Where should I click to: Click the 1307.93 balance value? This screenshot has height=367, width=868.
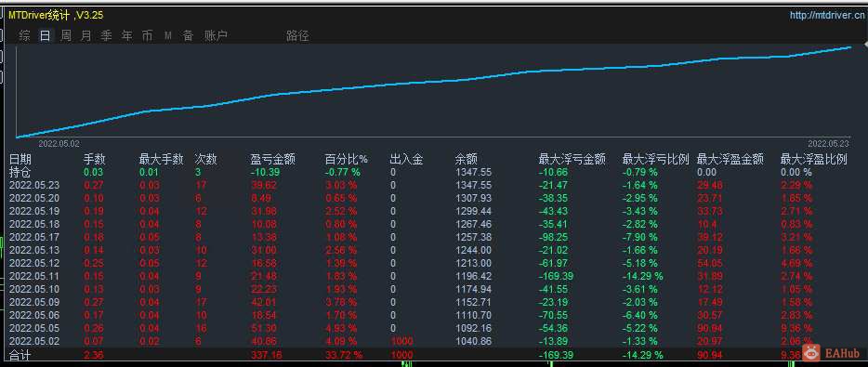pyautogui.click(x=473, y=198)
